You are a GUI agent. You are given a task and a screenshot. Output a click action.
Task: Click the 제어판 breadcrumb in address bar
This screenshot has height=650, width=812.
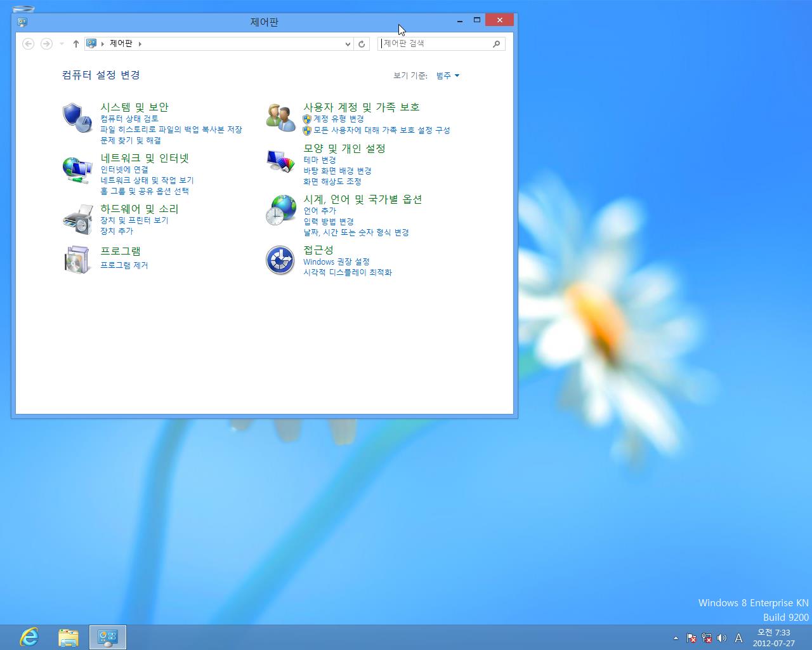(x=121, y=44)
